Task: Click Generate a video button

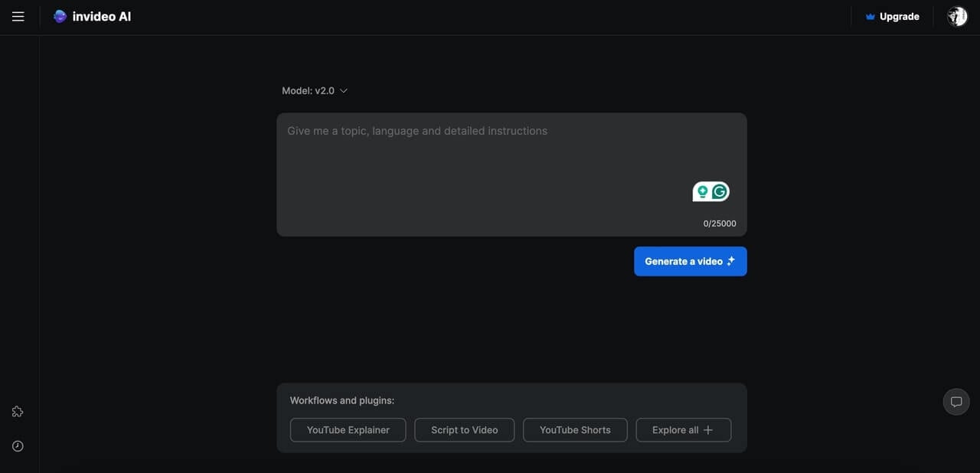Action: (691, 261)
